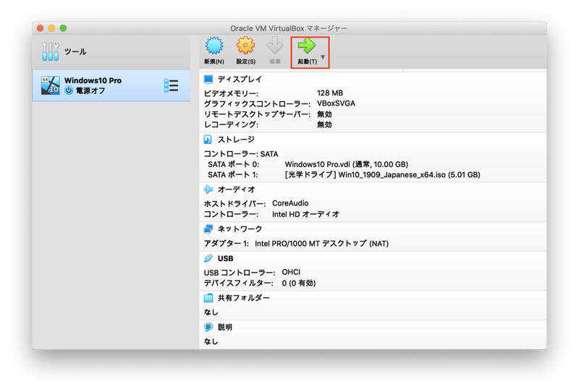Click the New (新規) VM icon
The image size is (579, 392).
click(214, 46)
